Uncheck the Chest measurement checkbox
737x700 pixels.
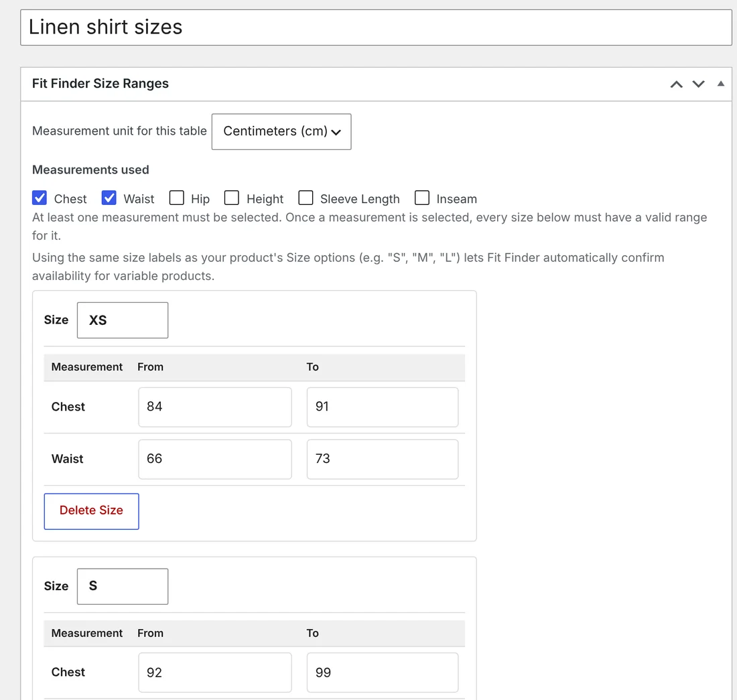click(x=40, y=198)
